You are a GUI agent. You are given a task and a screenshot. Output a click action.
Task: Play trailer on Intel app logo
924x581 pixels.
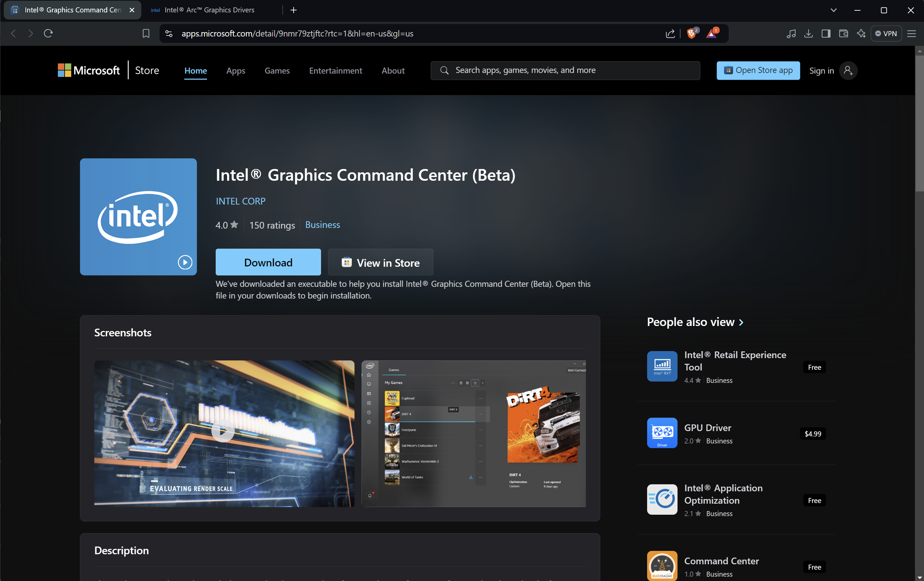(185, 262)
